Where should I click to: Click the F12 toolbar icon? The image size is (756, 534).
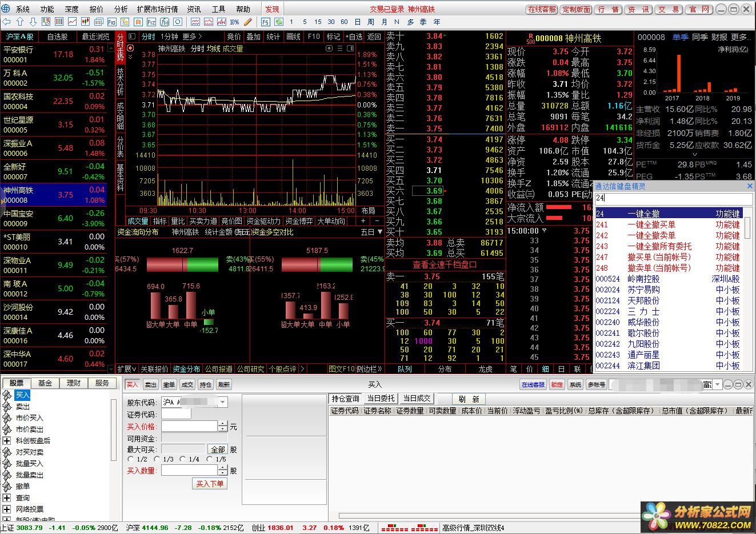click(x=151, y=22)
